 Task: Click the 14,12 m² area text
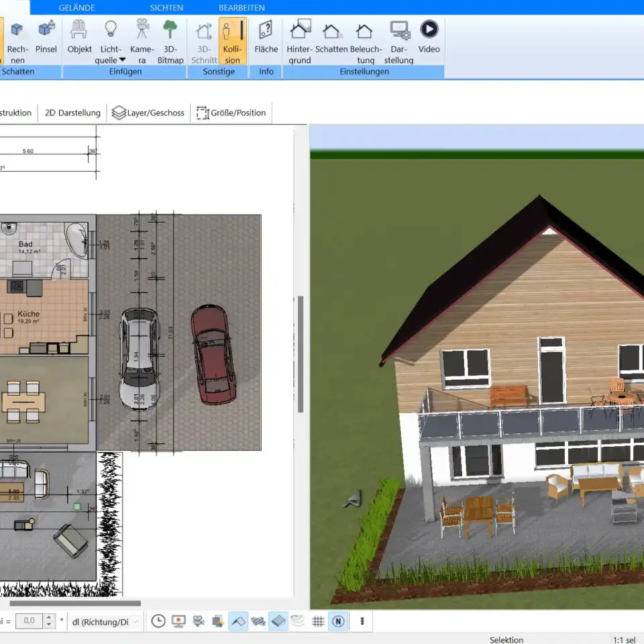click(x=29, y=252)
